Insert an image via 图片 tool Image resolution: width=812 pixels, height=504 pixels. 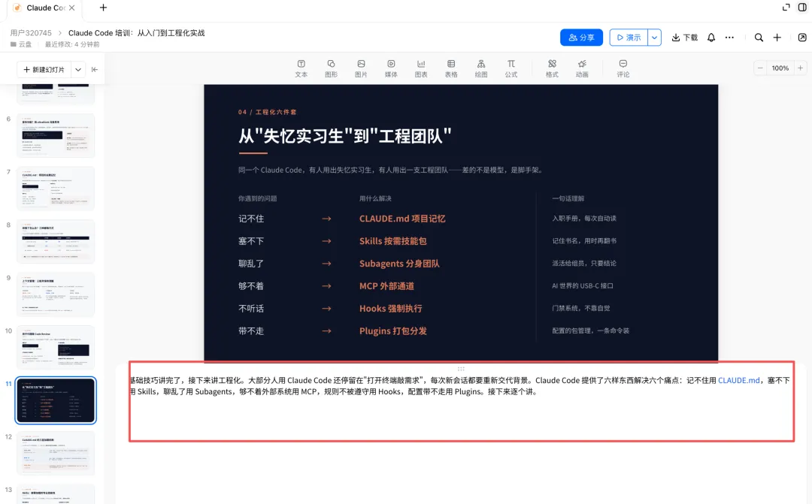361,68
